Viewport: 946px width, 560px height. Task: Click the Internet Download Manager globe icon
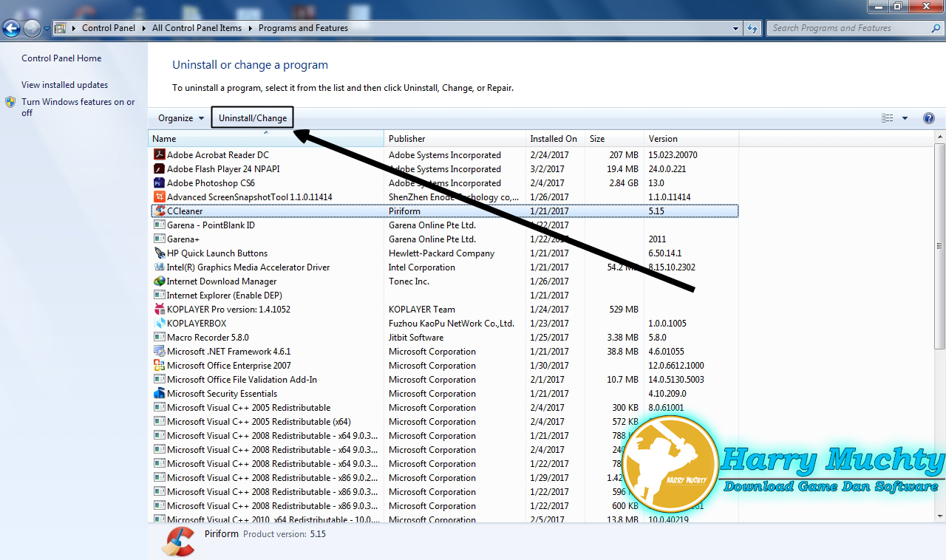coord(159,281)
